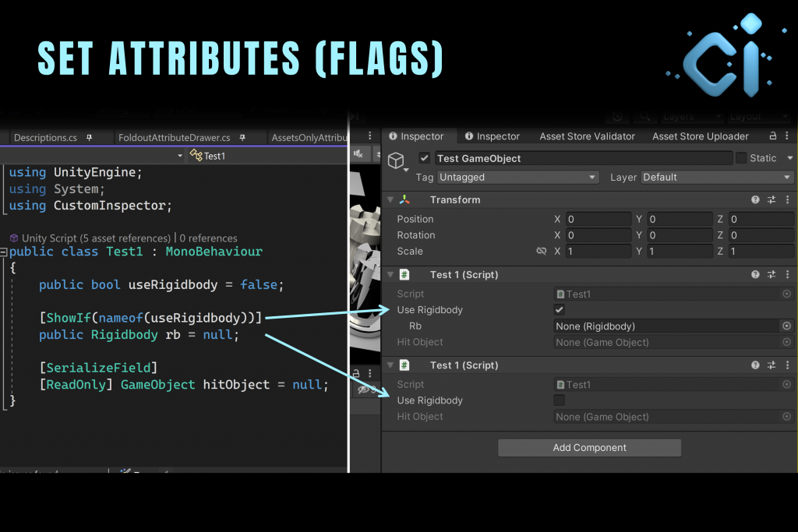This screenshot has height=532, width=798.
Task: Open the Layer dropdown showing Default
Action: [716, 178]
